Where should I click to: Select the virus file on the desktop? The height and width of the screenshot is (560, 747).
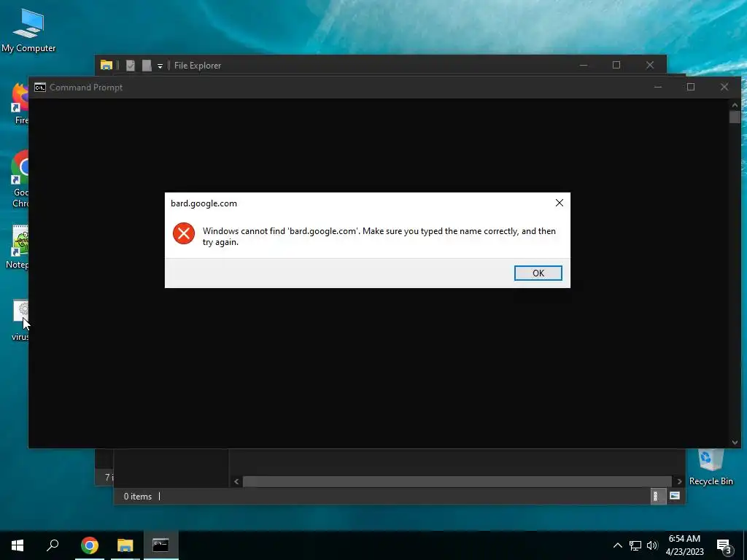(x=20, y=320)
